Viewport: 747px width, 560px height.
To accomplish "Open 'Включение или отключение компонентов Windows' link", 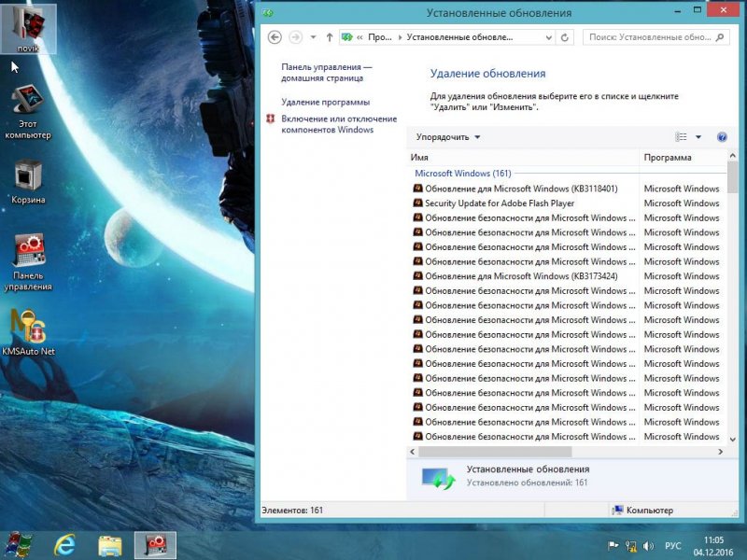I will (339, 124).
